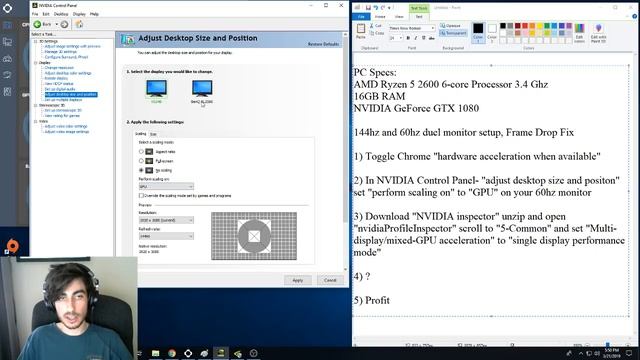
Task: Click Redo icon in Paint title bar
Action: [x=383, y=7]
